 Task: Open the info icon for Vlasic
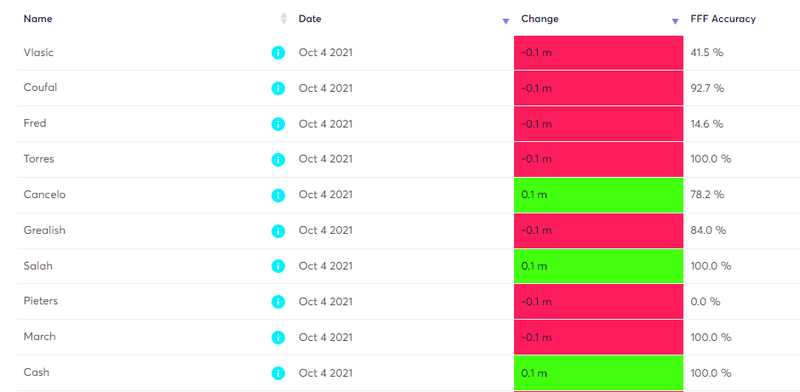[x=278, y=53]
